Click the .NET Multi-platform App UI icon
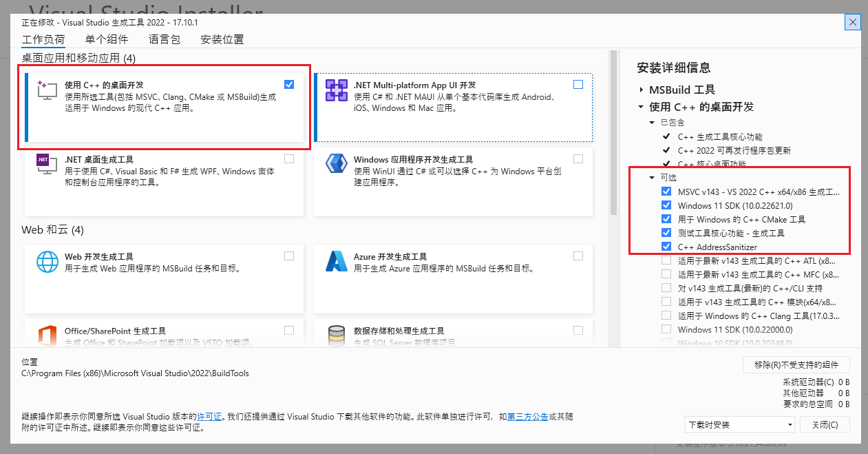This screenshot has width=868, height=454. (337, 90)
